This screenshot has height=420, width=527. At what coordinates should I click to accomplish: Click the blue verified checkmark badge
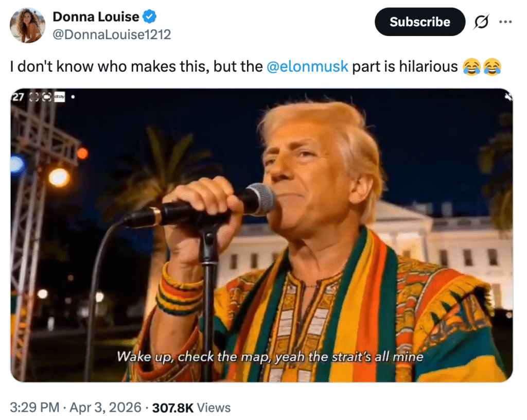pos(149,17)
